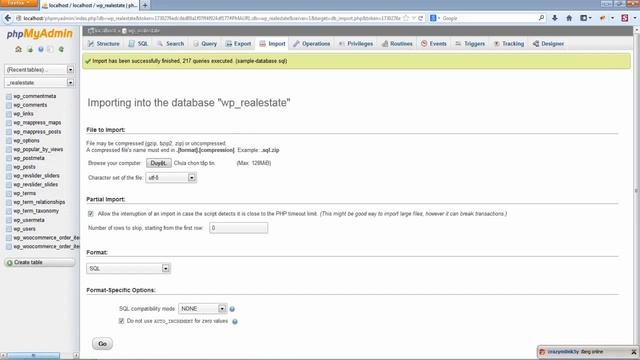Image resolution: width=640 pixels, height=360 pixels.
Task: Click the browser reload page icon
Action: click(420, 18)
